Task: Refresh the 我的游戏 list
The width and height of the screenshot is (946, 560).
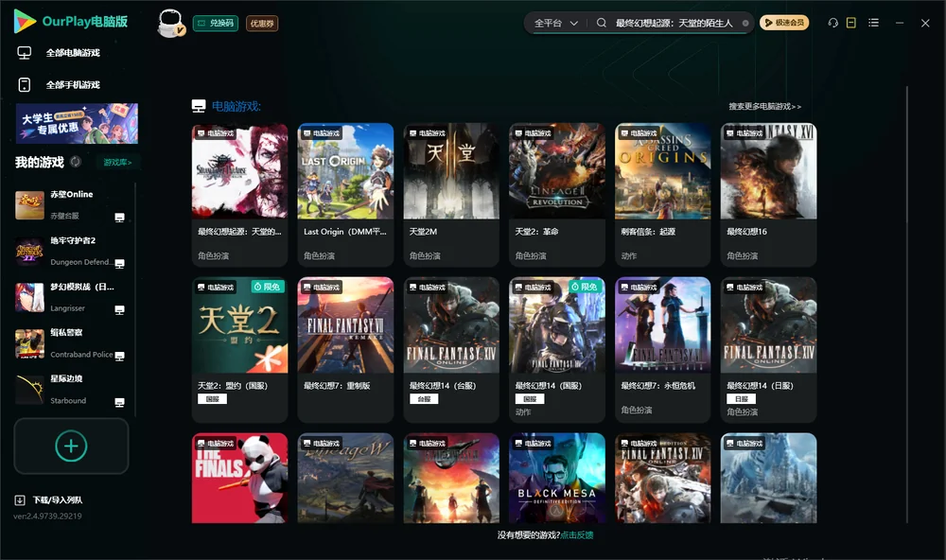Action: [76, 162]
